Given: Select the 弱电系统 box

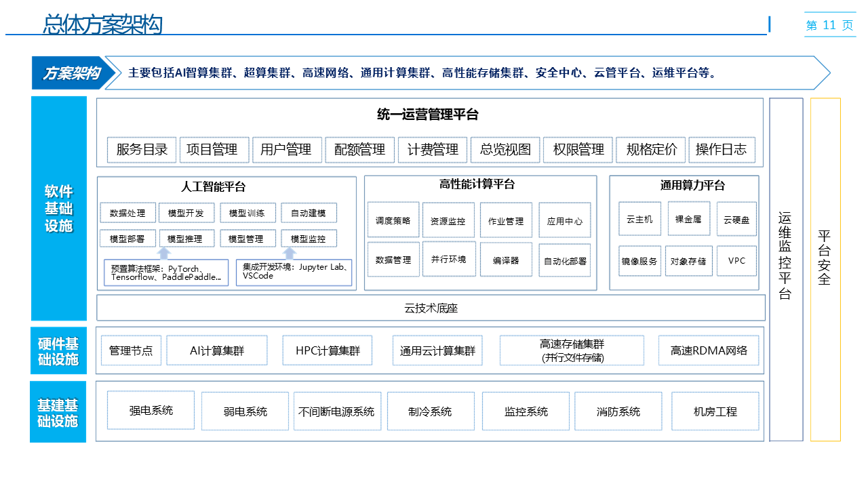Looking at the screenshot, I should coord(245,411).
